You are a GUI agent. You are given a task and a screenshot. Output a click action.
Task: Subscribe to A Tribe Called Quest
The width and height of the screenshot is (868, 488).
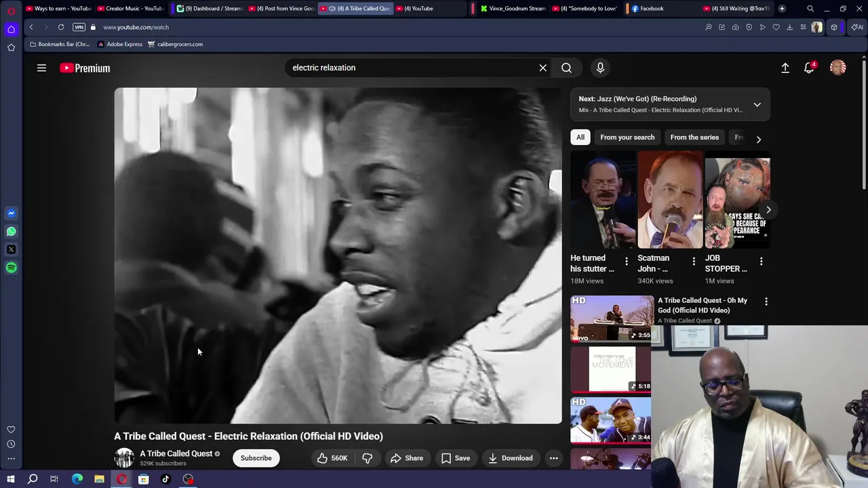click(256, 458)
